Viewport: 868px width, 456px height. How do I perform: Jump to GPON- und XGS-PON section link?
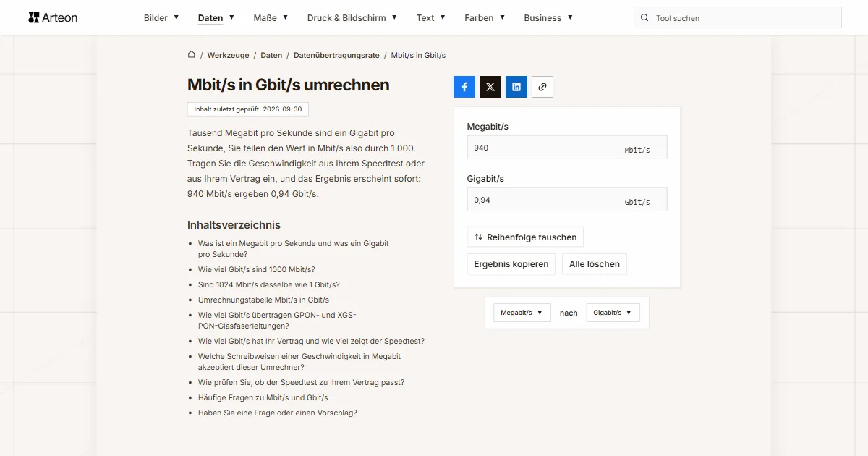coord(277,320)
